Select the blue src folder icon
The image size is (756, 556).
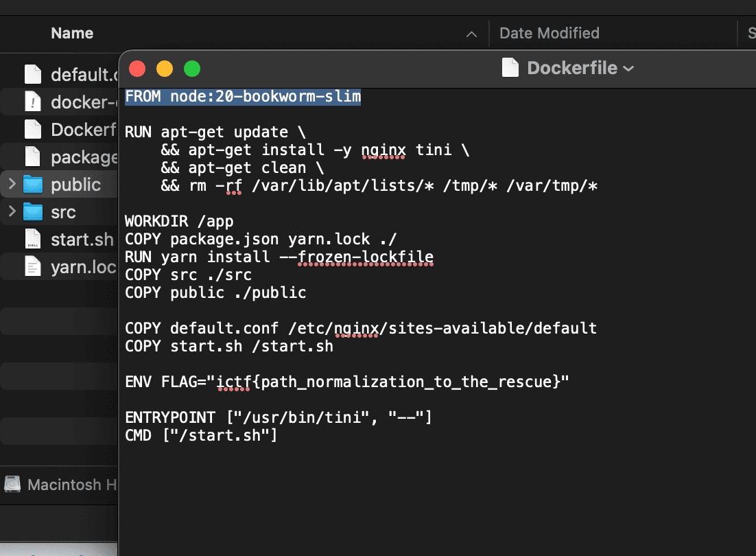pyautogui.click(x=33, y=212)
